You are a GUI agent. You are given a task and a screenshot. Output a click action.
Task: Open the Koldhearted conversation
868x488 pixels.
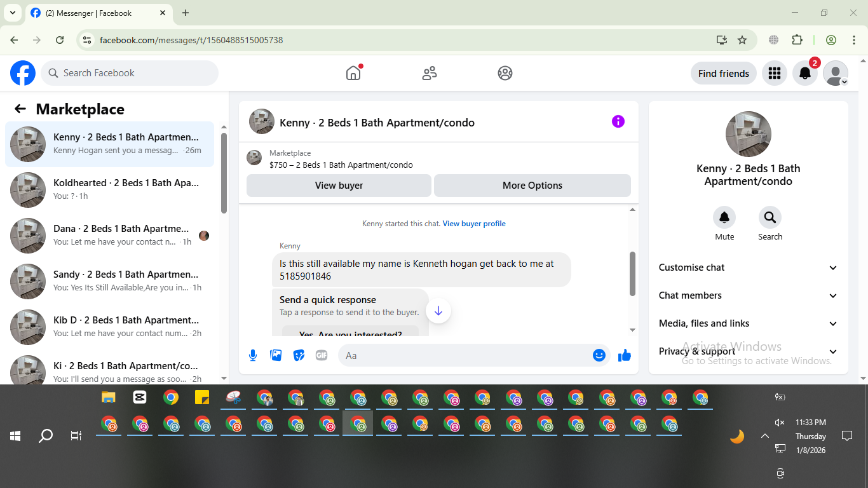click(110, 190)
